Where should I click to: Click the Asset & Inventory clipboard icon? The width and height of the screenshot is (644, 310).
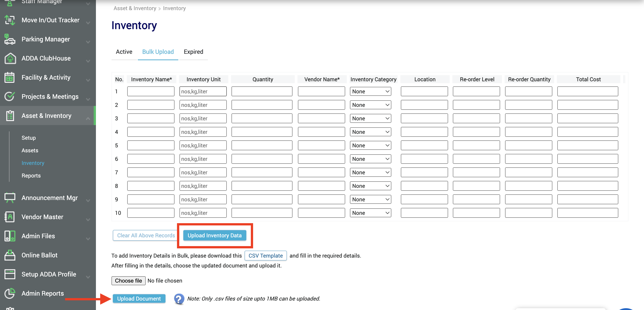[x=10, y=115]
